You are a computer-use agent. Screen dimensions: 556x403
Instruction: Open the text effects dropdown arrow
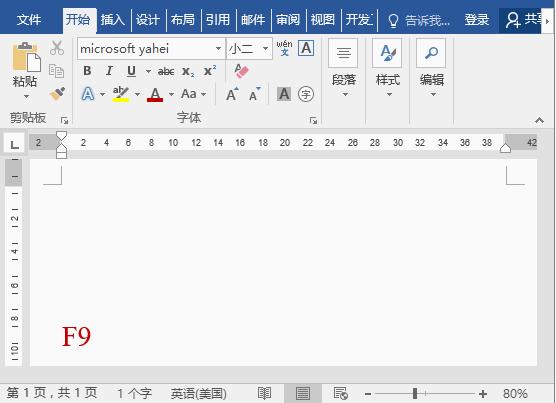pos(103,94)
